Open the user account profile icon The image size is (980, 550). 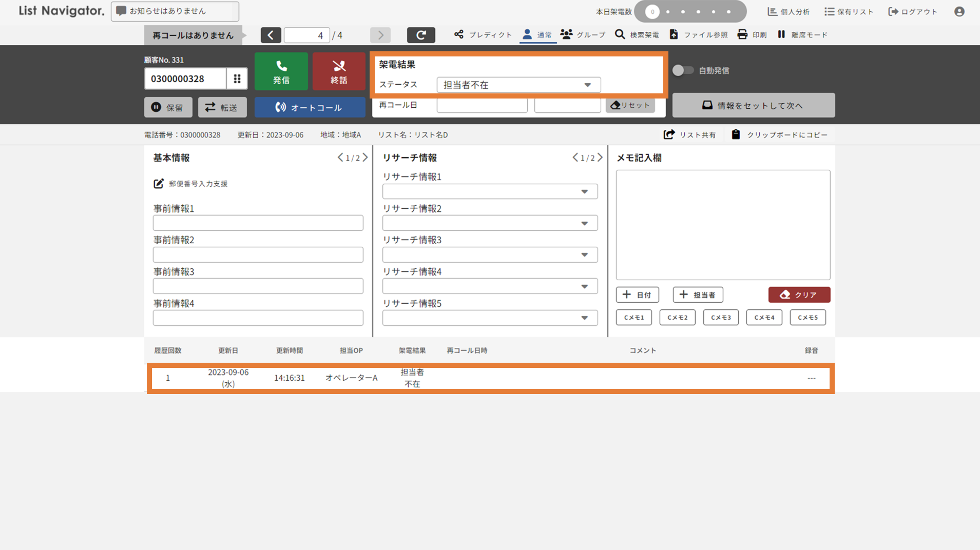(959, 11)
